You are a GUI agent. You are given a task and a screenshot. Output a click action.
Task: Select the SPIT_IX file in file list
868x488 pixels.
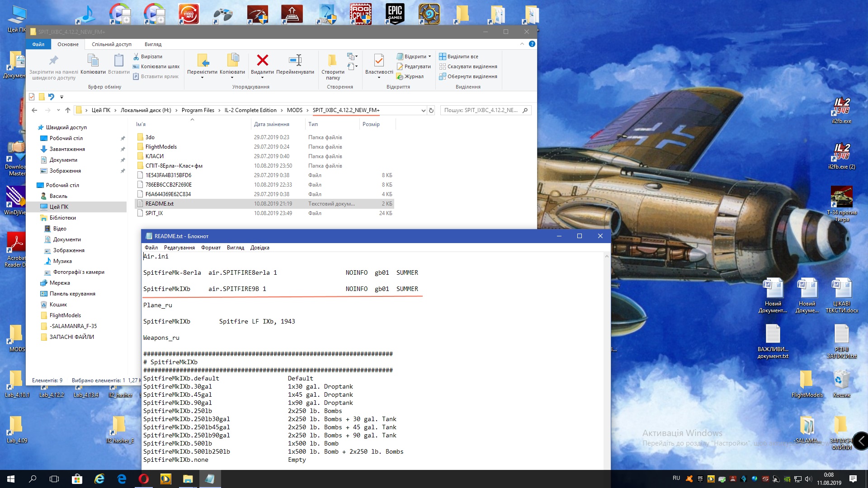tap(154, 213)
